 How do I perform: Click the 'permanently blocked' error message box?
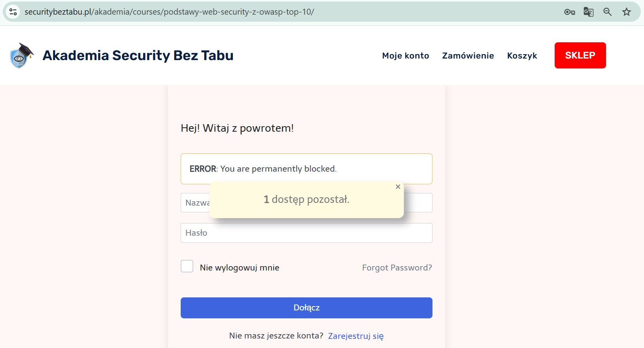click(x=306, y=169)
